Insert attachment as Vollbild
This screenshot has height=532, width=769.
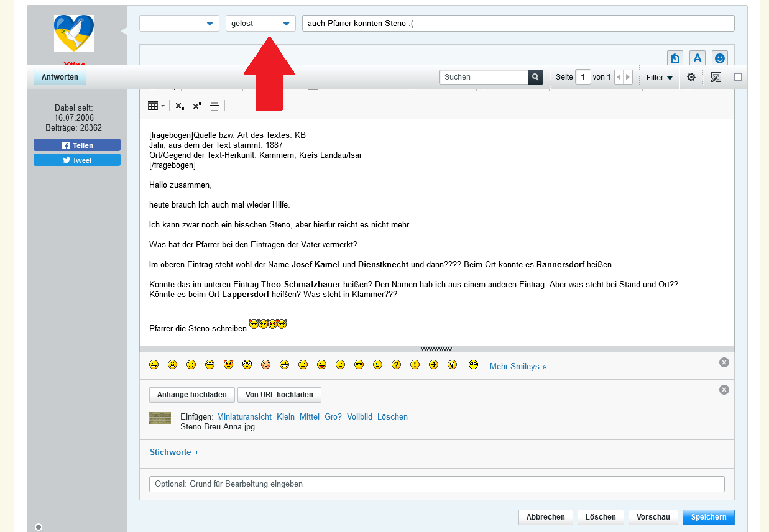point(358,417)
